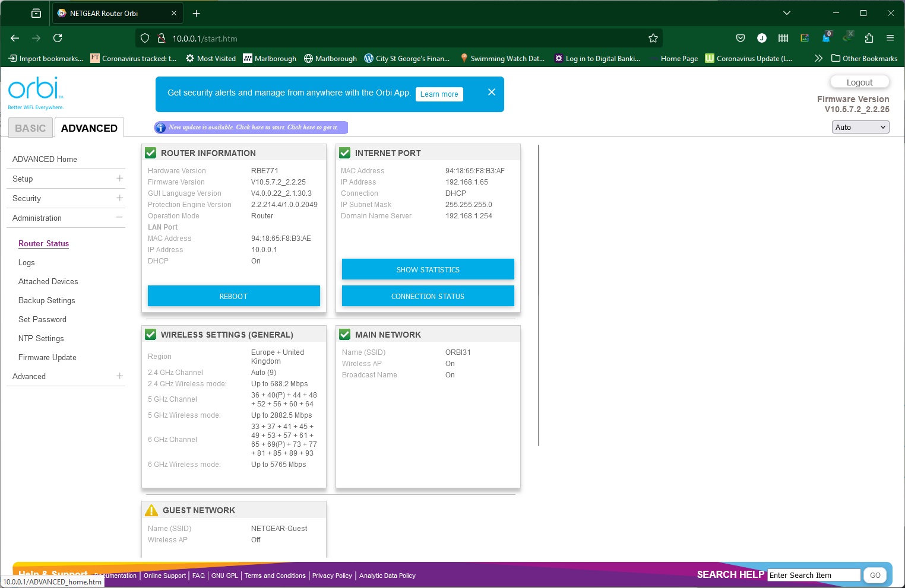Open Attached Devices in the sidebar
This screenshot has height=588, width=905.
click(x=48, y=281)
